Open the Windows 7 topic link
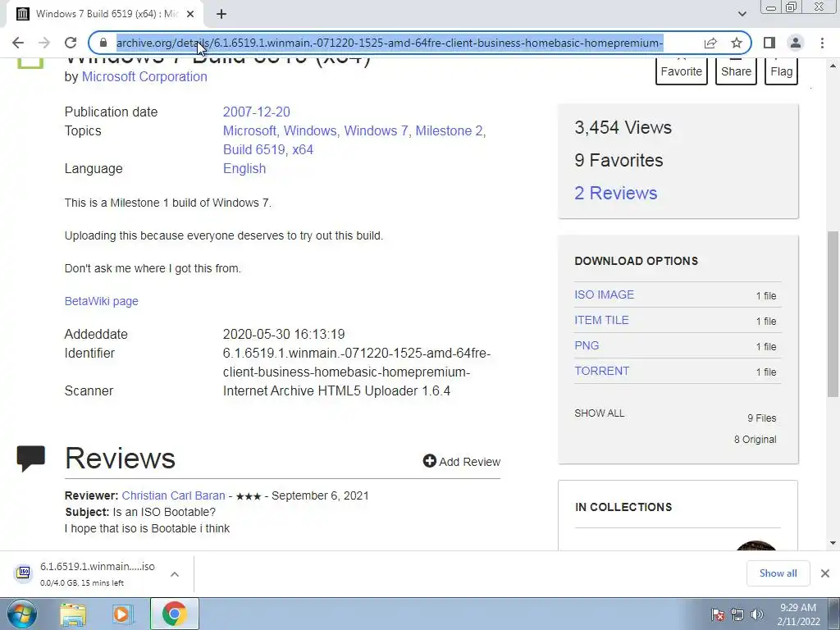This screenshot has width=840, height=630. [x=376, y=130]
